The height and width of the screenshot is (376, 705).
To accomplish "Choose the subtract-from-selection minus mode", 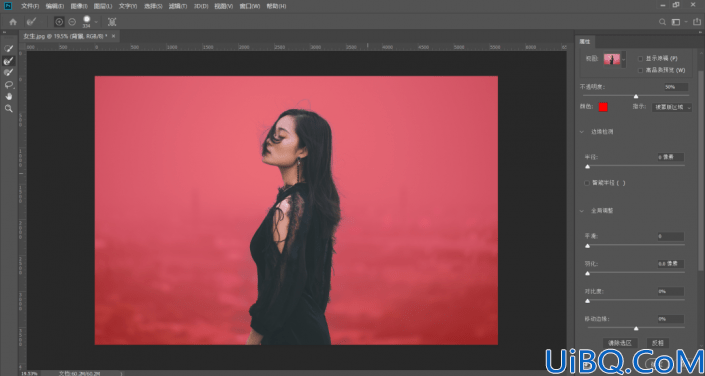I will pyautogui.click(x=72, y=22).
